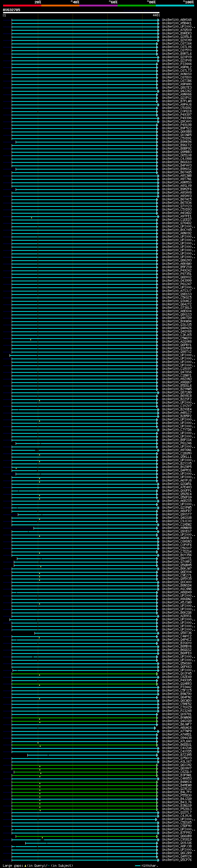Click hit UniRef100_Q9CAV0

point(177,121)
